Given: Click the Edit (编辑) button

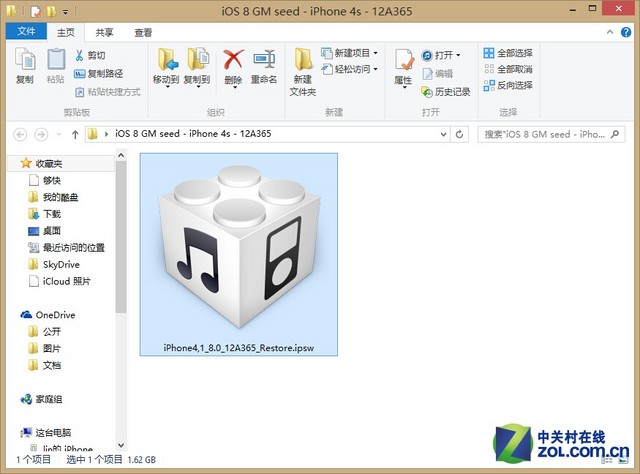Looking at the screenshot, I should [438, 73].
